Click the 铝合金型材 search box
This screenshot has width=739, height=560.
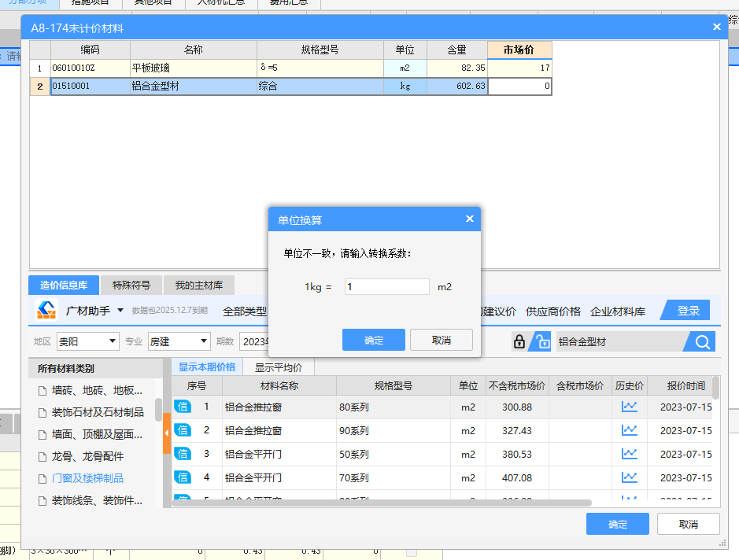click(619, 342)
